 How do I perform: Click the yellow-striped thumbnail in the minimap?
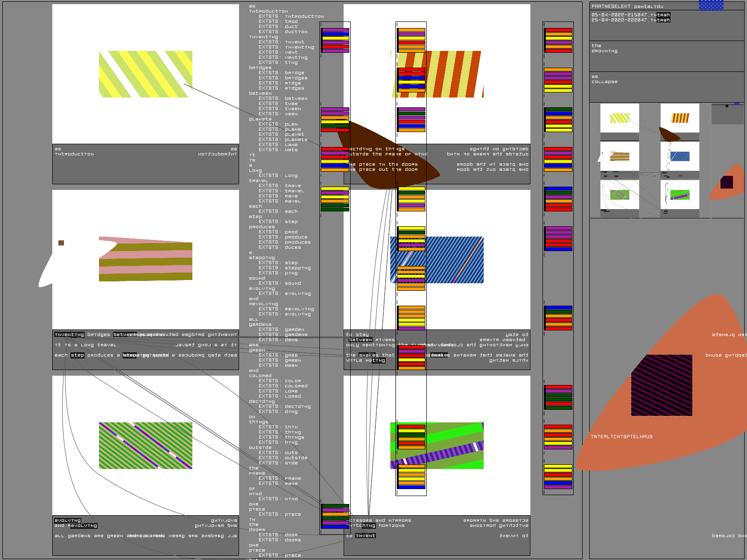[620, 118]
